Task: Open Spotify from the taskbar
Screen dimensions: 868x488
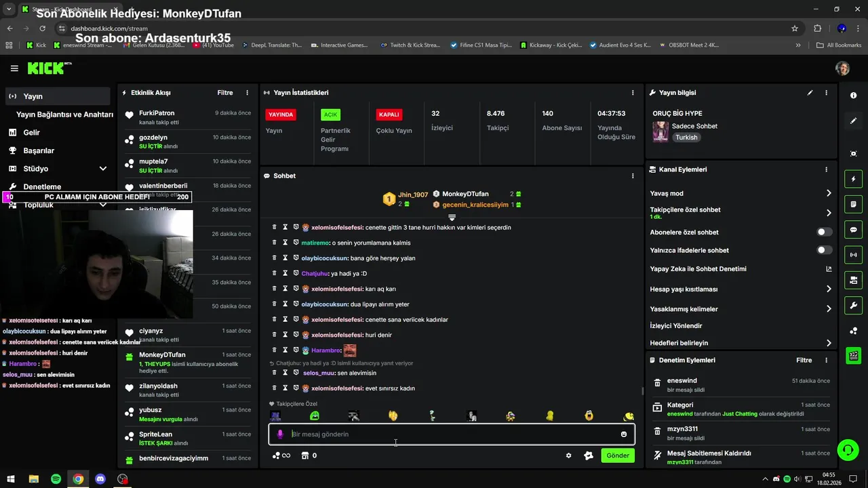Action: [56, 479]
